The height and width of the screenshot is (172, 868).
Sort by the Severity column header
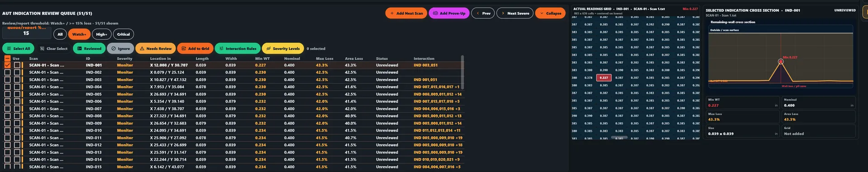point(125,58)
